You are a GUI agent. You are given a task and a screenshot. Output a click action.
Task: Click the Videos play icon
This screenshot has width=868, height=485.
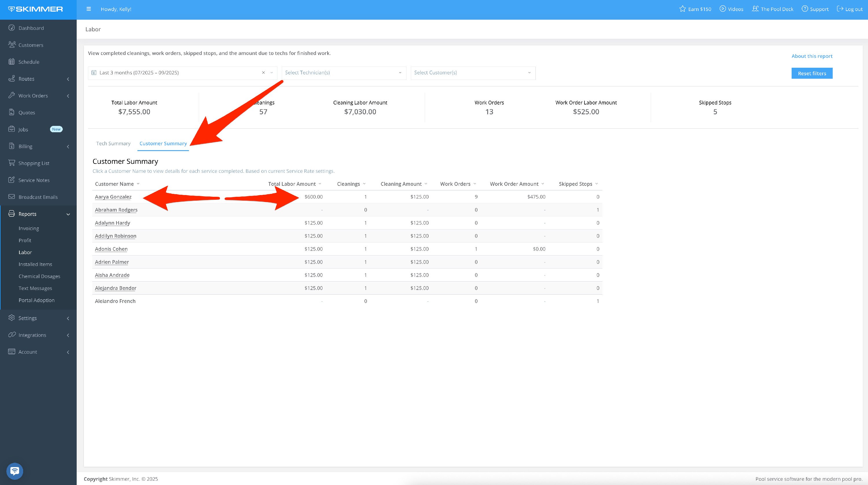[x=722, y=9]
